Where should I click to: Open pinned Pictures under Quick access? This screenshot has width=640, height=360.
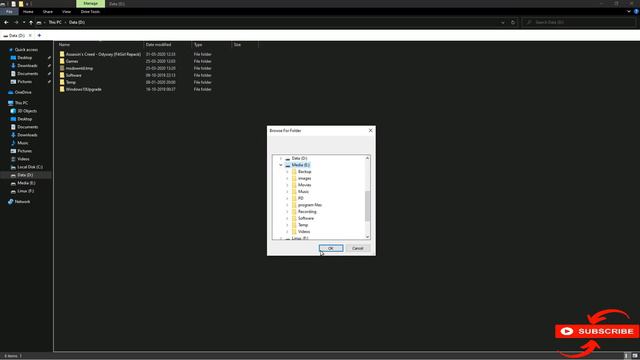pyautogui.click(x=24, y=82)
